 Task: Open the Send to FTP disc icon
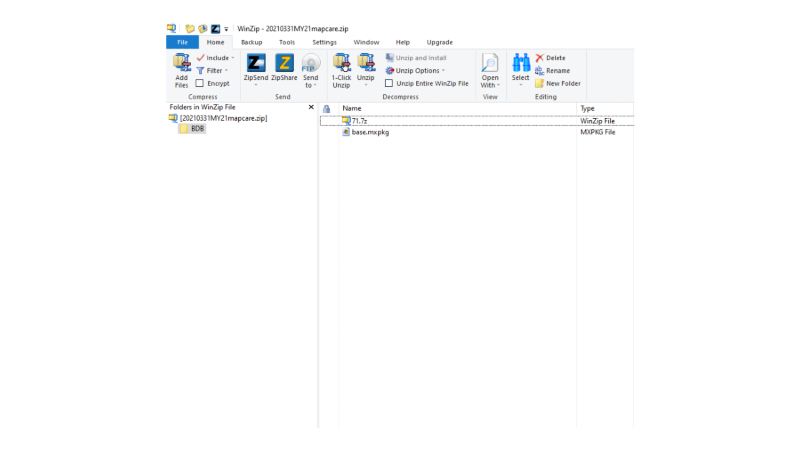pos(311,63)
